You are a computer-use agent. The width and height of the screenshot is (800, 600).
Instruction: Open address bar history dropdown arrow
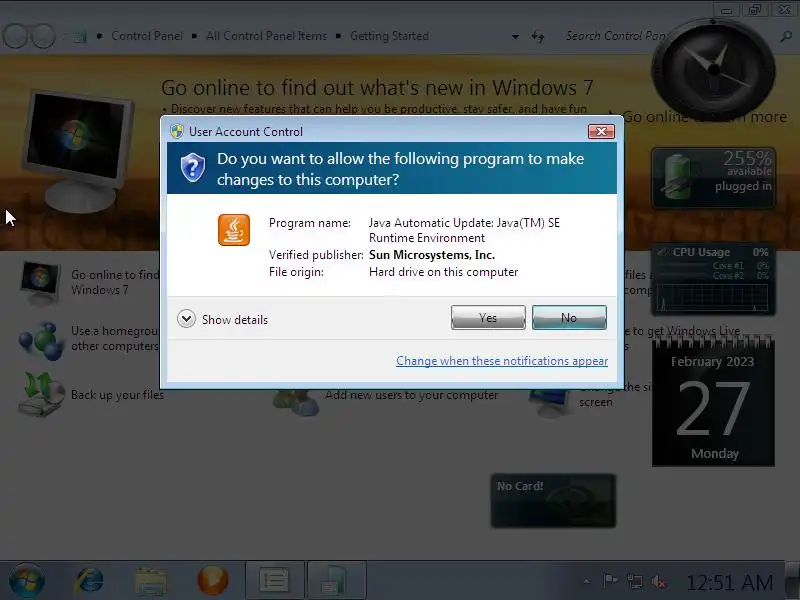coord(515,36)
